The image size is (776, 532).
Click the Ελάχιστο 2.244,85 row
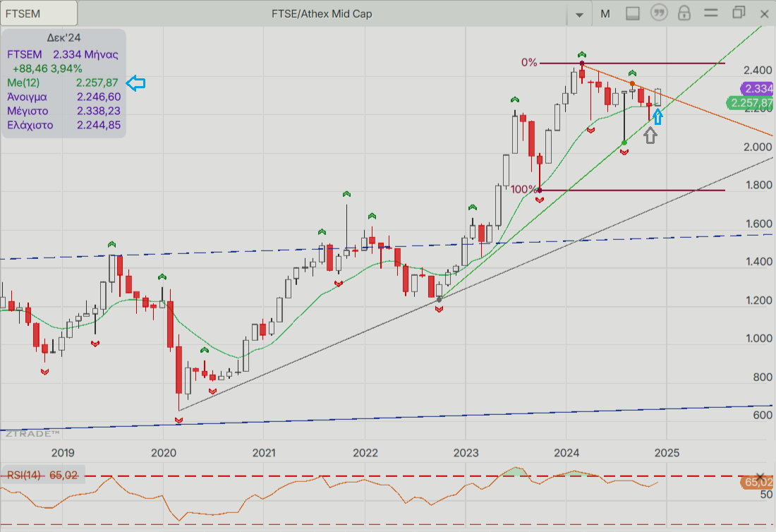63,125
